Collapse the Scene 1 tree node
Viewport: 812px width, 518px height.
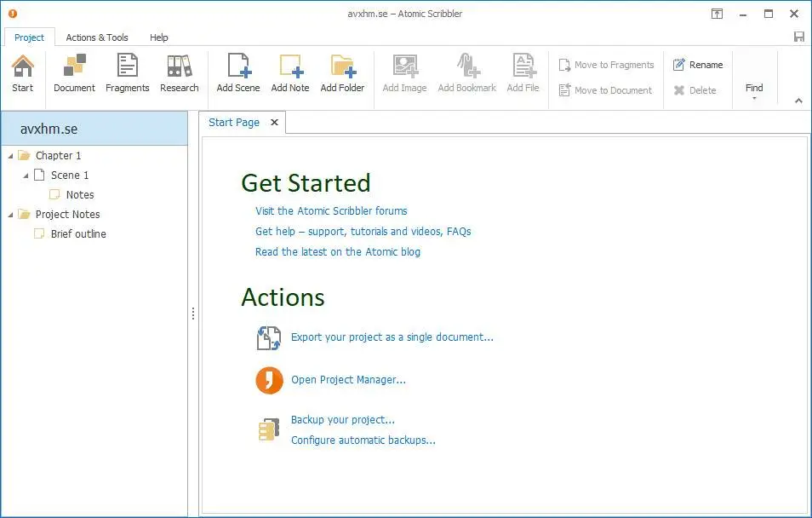click(26, 176)
